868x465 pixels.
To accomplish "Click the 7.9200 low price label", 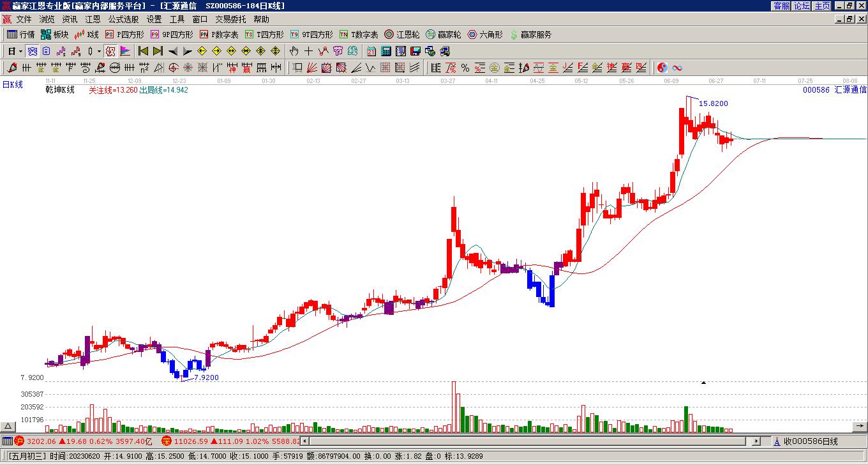I will tap(206, 377).
